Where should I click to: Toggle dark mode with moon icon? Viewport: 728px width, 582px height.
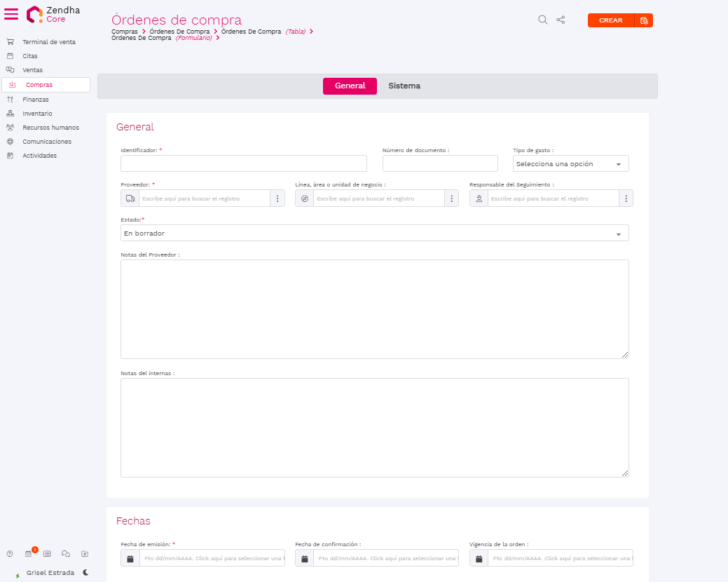[85, 572]
